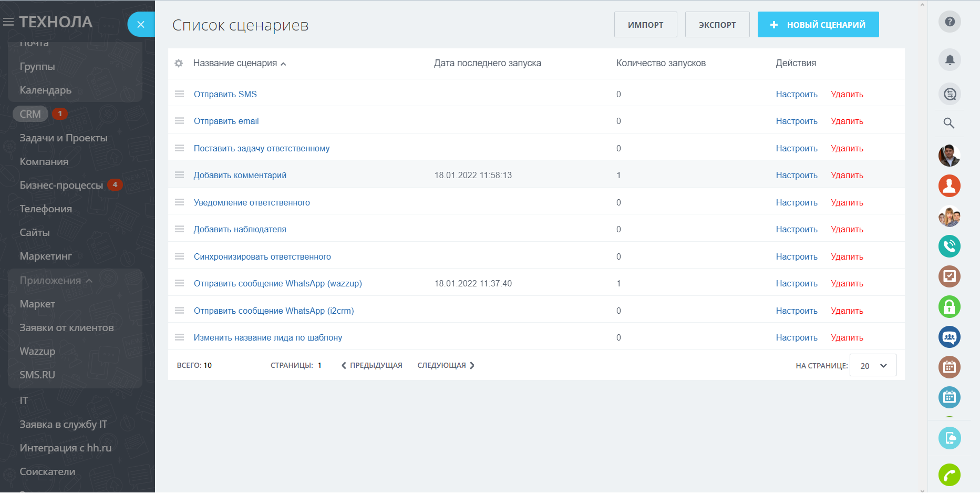Viewport: 980px width, 494px height.
Task: Open the Добавить комментарий scenario link
Action: pos(240,175)
